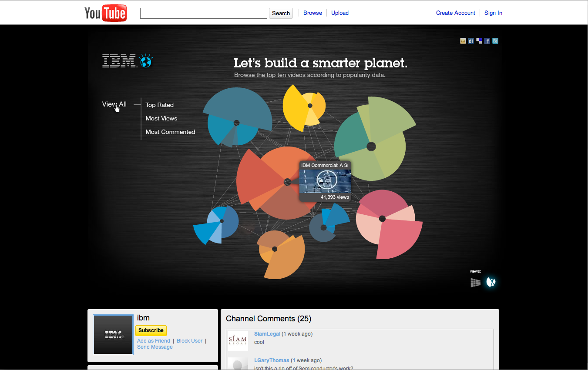Image resolution: width=588 pixels, height=370 pixels.
Task: Select Most Commented filter
Action: pyautogui.click(x=170, y=132)
